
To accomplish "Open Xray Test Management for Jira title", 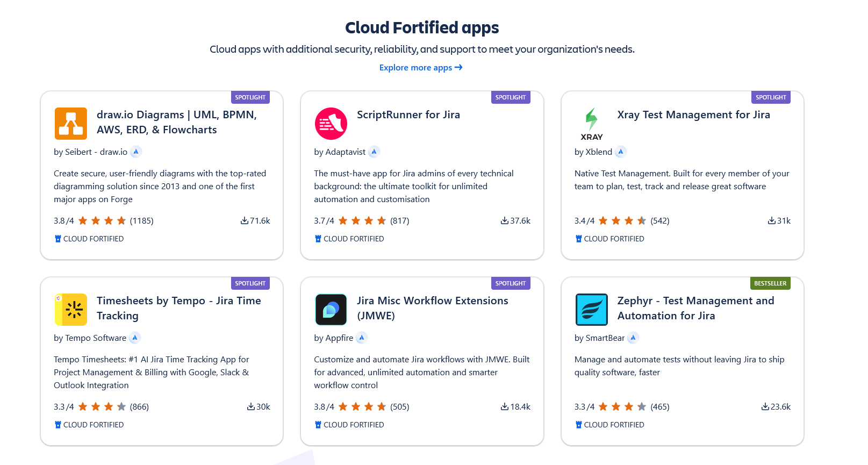I will pos(693,115).
